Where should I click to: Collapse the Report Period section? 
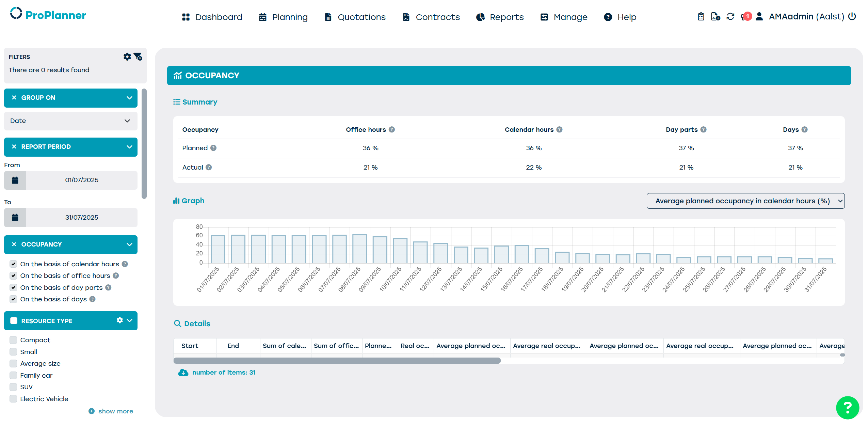pyautogui.click(x=129, y=147)
